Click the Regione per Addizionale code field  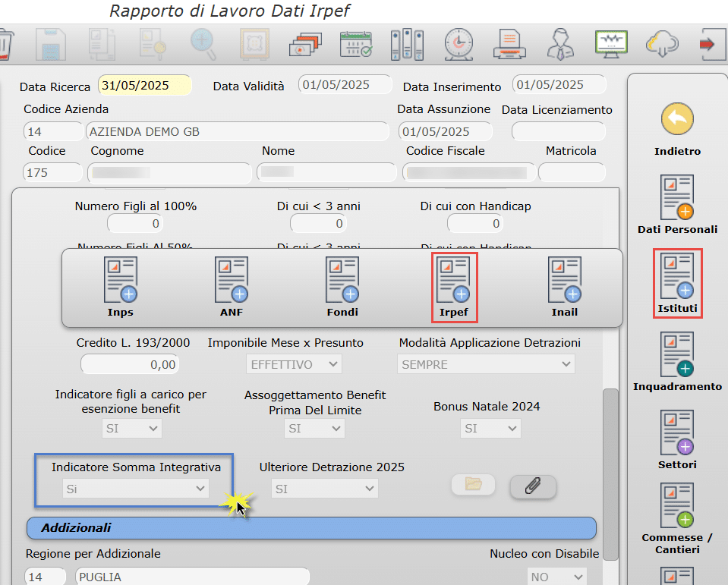pos(45,577)
